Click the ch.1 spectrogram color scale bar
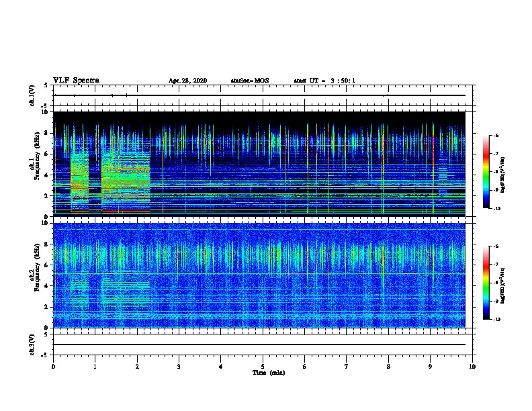The height and width of the screenshot is (411, 532). tap(486, 172)
